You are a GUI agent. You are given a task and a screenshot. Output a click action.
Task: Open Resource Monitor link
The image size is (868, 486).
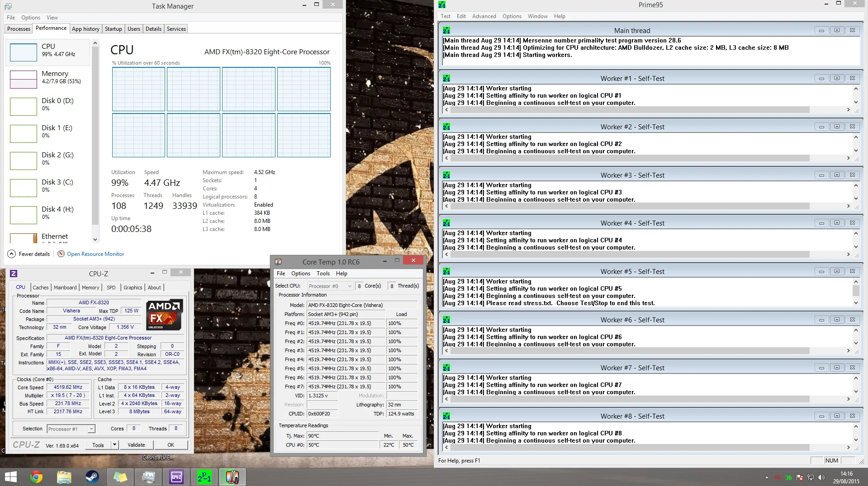[x=95, y=254]
